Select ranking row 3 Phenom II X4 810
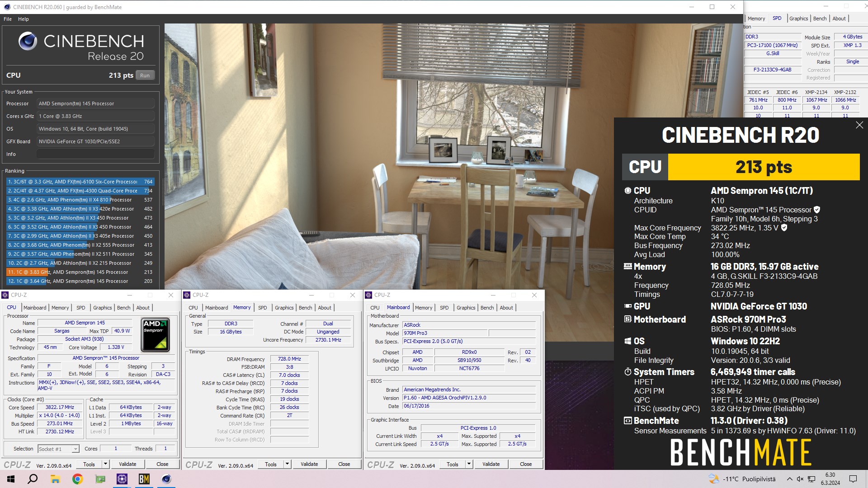Image resolution: width=868 pixels, height=488 pixels. click(80, 200)
